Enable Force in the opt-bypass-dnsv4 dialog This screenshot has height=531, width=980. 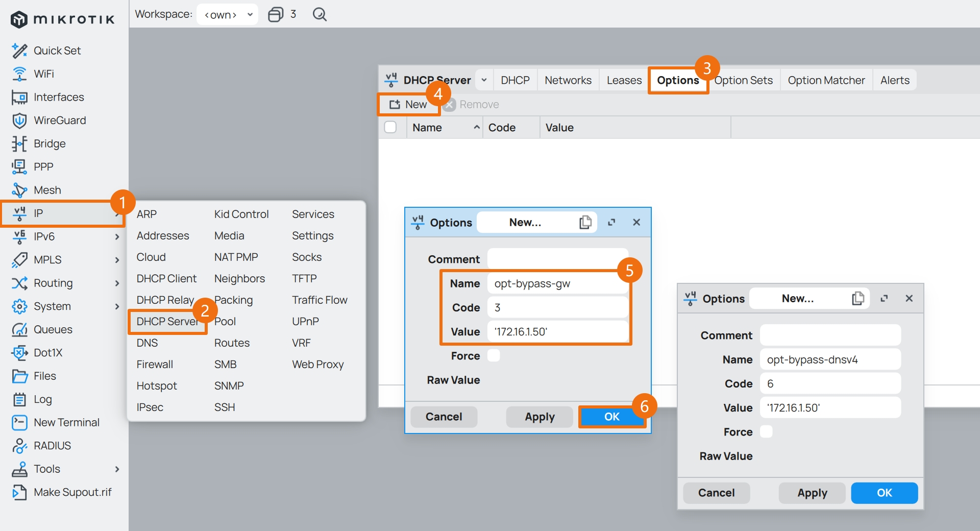click(766, 431)
